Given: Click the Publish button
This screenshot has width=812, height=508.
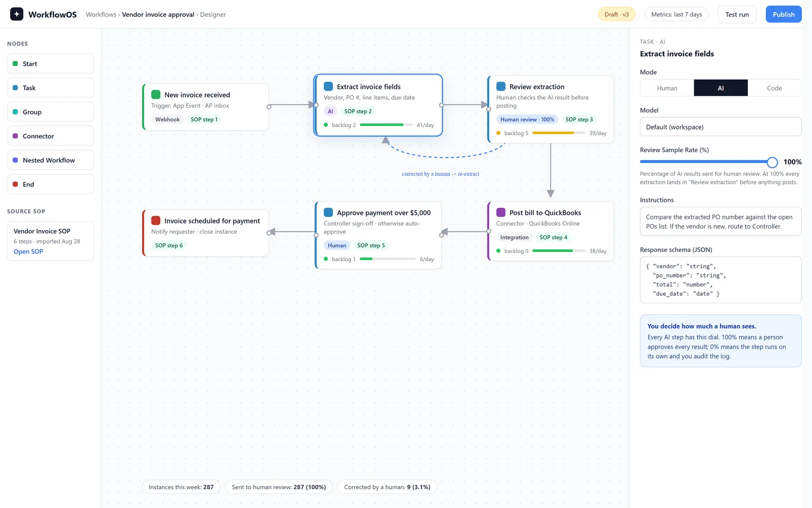Looking at the screenshot, I should 784,14.
